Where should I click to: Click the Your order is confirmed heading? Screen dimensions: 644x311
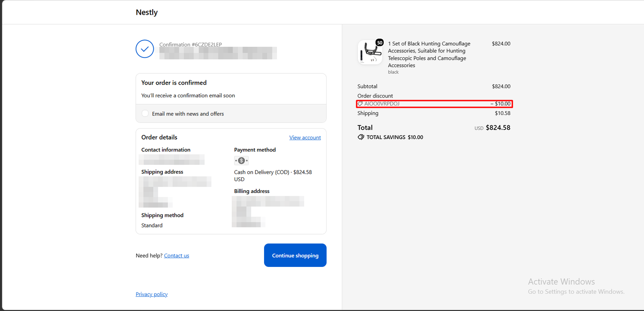click(174, 83)
